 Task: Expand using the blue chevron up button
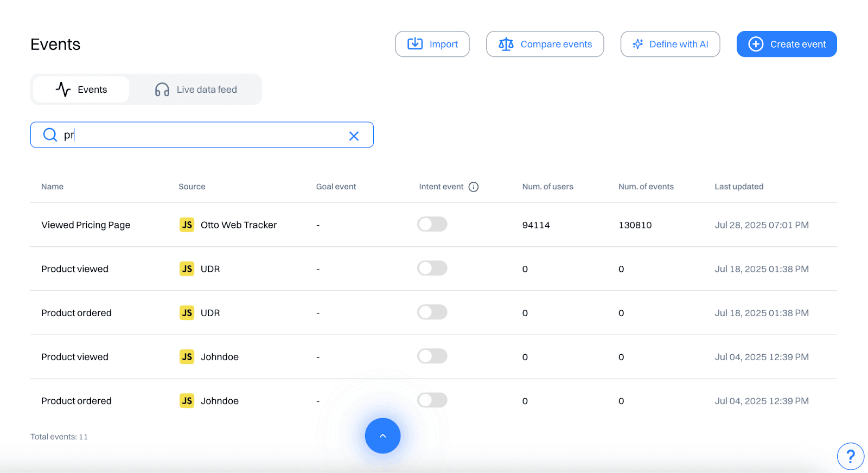pyautogui.click(x=382, y=436)
